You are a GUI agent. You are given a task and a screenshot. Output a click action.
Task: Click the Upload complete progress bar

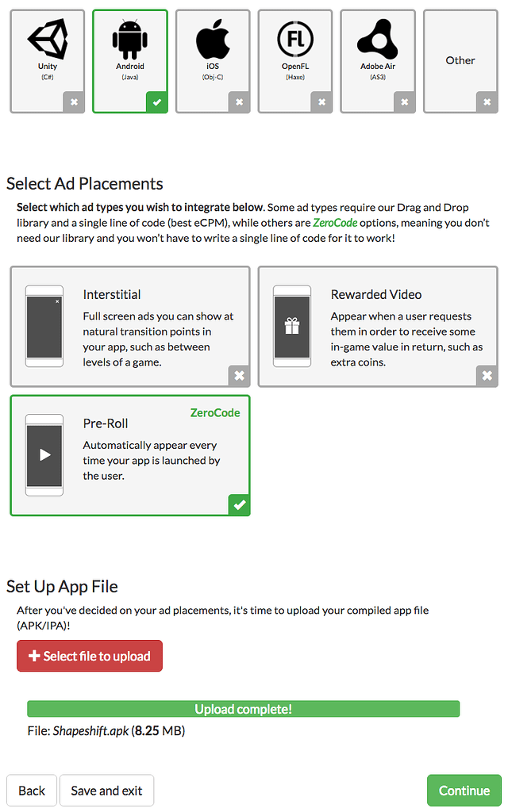pyautogui.click(x=243, y=709)
